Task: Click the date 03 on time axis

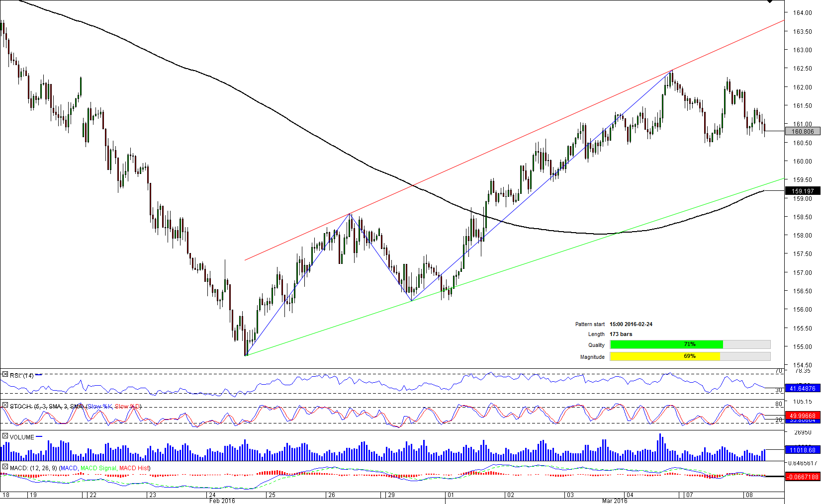Action: coord(570,495)
